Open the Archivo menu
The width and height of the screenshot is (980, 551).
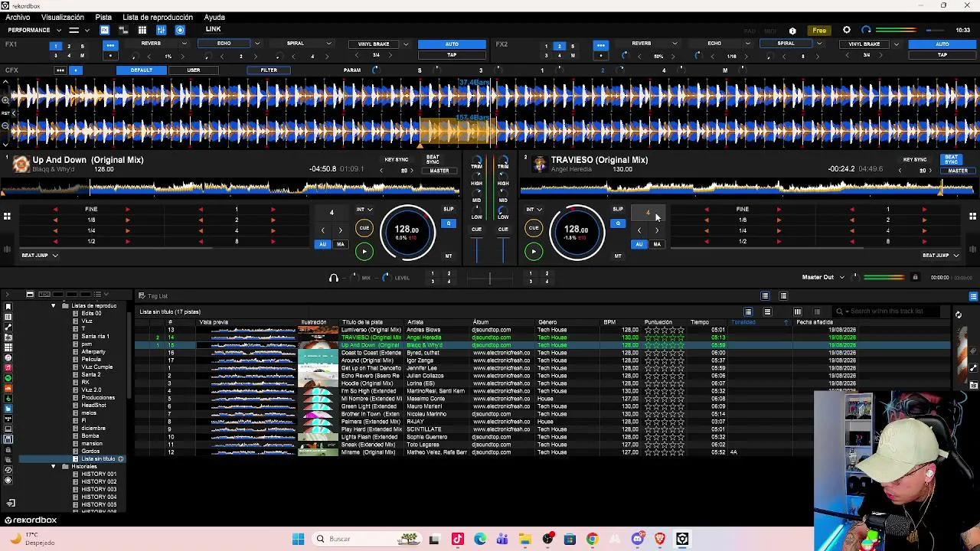tap(18, 18)
